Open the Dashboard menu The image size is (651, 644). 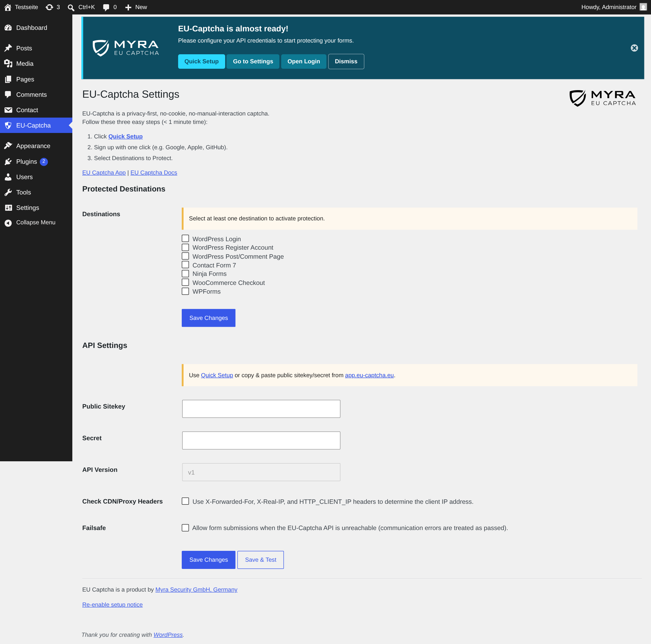coord(36,28)
